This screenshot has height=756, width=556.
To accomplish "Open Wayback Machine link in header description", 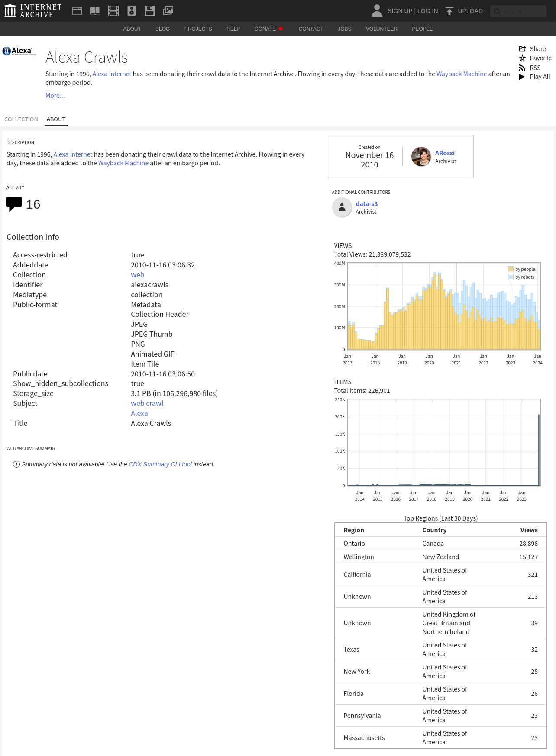I will [x=462, y=74].
